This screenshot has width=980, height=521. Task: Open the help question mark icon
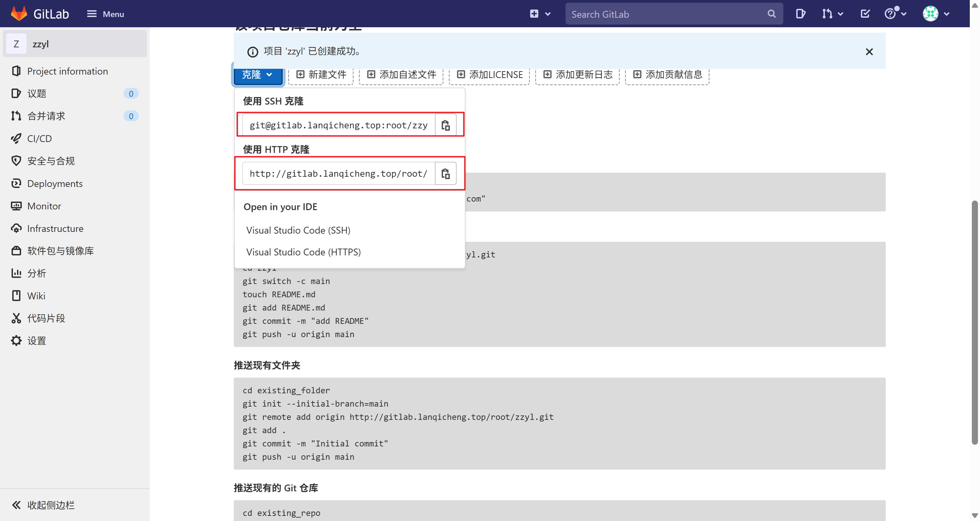[890, 14]
